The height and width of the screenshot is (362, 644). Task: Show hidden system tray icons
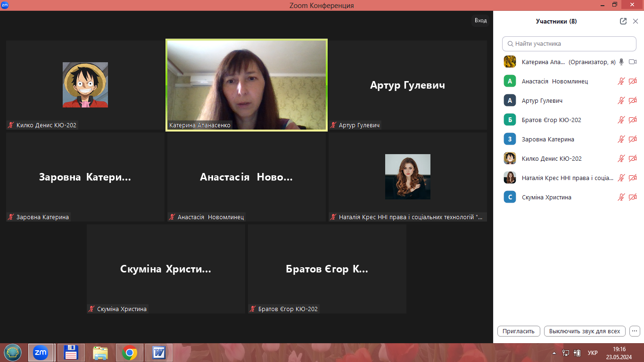point(554,353)
